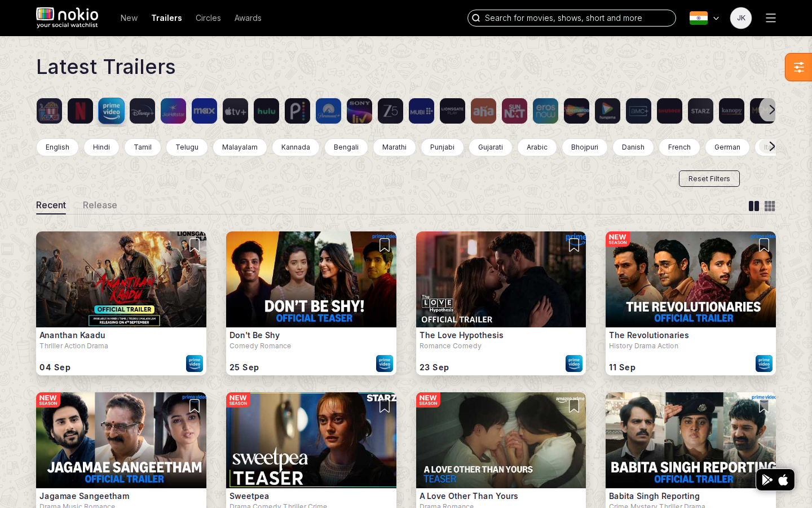
Task: Toggle the Hindi language filter
Action: tap(101, 147)
